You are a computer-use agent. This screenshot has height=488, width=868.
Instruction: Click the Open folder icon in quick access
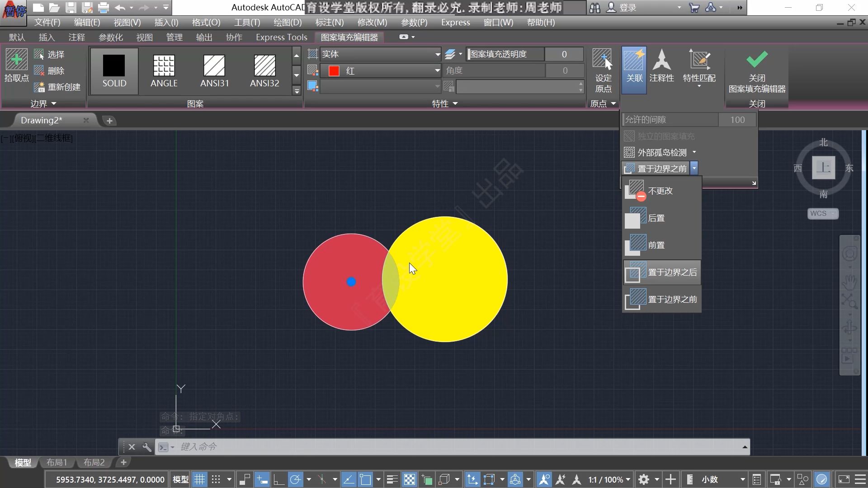click(54, 8)
